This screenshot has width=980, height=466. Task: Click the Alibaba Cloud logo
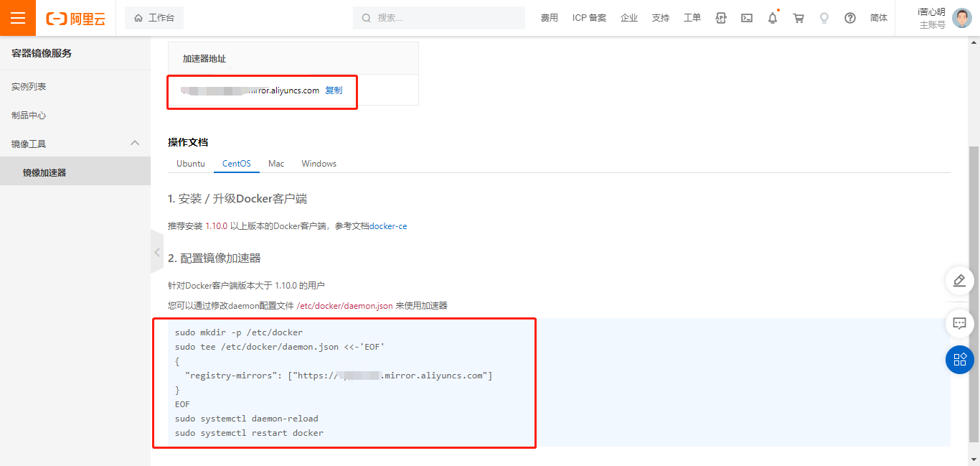click(x=75, y=19)
